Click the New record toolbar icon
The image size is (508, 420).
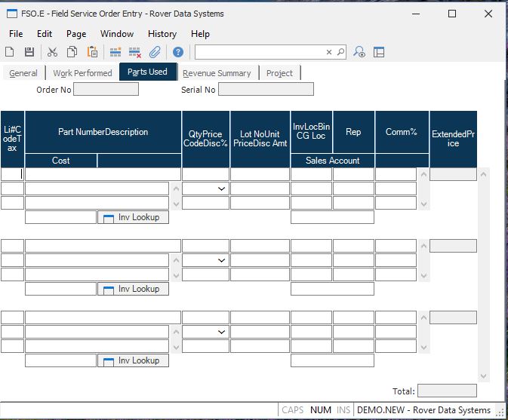[x=10, y=52]
